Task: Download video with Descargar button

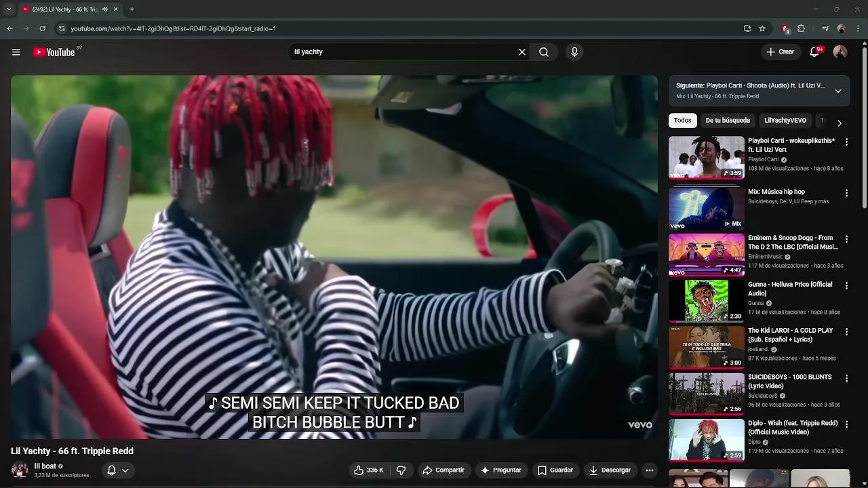Action: [610, 470]
